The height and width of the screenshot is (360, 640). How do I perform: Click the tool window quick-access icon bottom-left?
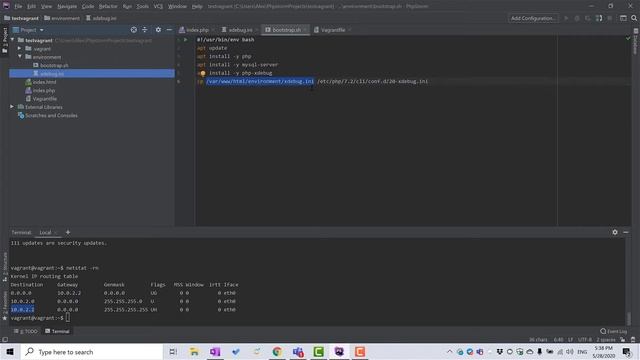point(4,339)
